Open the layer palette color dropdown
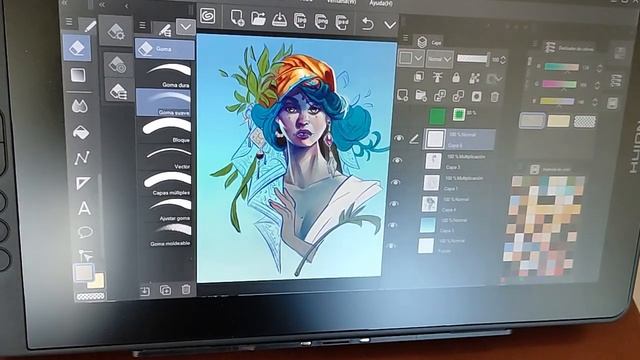The image size is (640, 360). point(411,58)
